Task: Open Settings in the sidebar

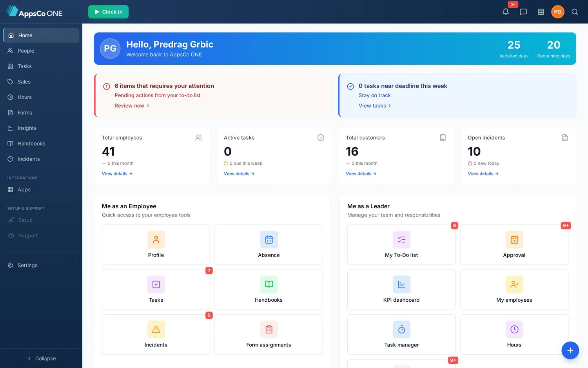Action: tap(41, 265)
